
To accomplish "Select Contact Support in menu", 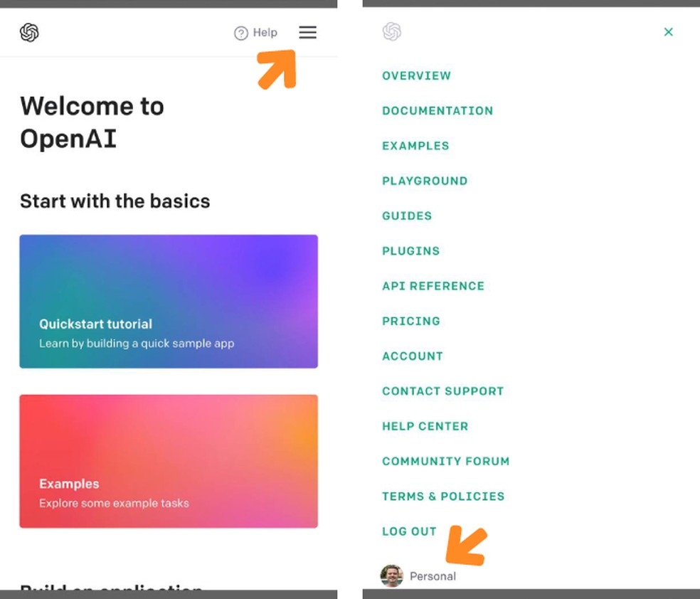I will (443, 391).
